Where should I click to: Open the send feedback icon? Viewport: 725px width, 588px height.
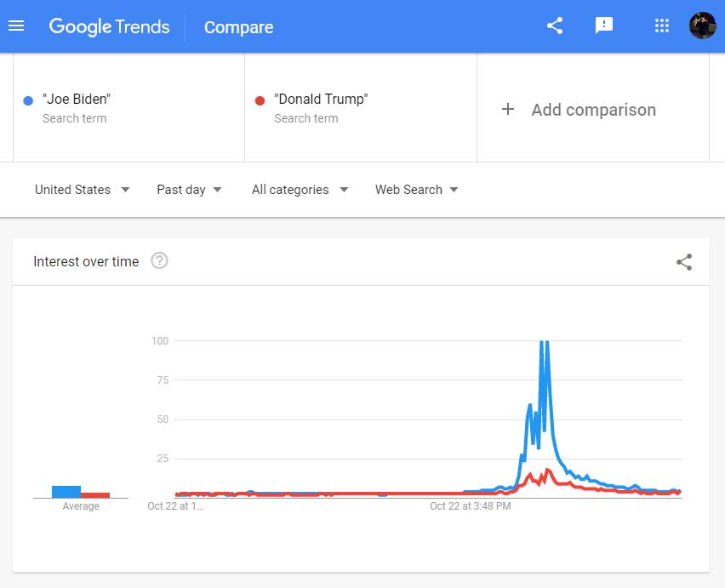pos(604,26)
